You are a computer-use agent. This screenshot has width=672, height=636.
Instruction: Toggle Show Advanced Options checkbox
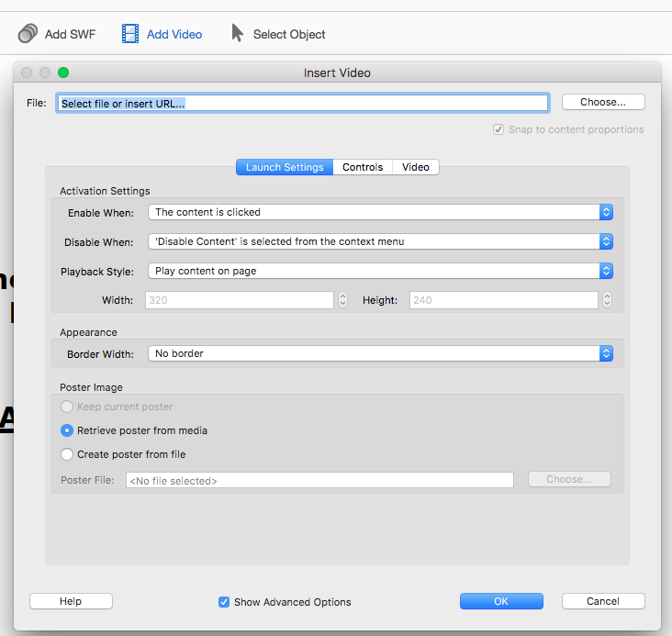click(224, 602)
